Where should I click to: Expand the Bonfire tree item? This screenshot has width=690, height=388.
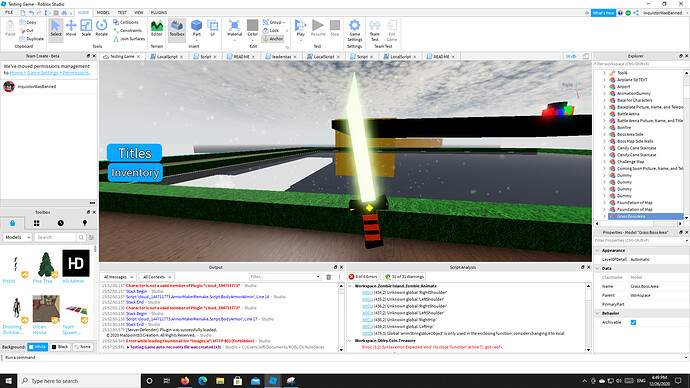click(604, 128)
